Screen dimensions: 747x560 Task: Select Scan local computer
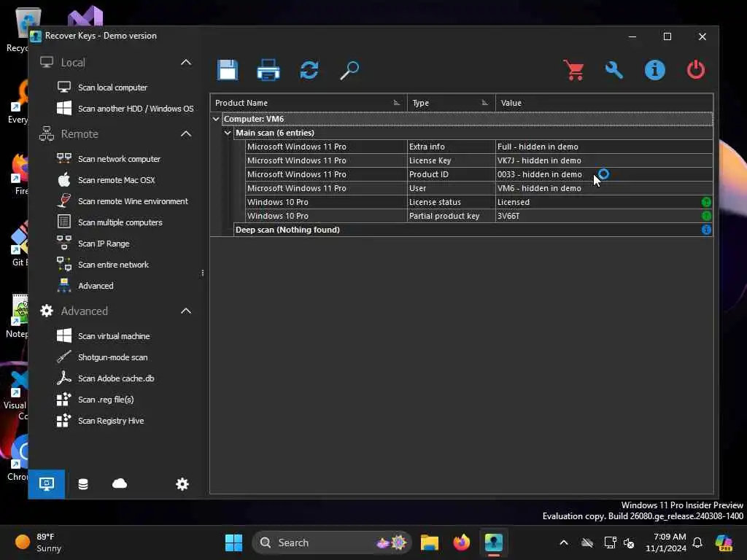click(x=112, y=87)
